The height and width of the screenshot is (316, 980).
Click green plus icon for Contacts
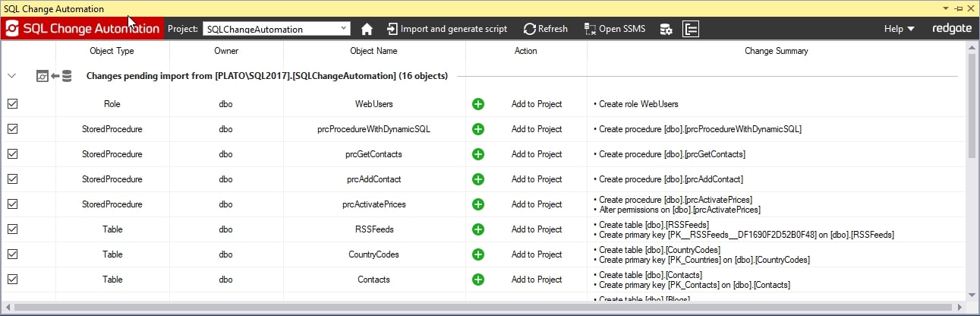point(478,280)
